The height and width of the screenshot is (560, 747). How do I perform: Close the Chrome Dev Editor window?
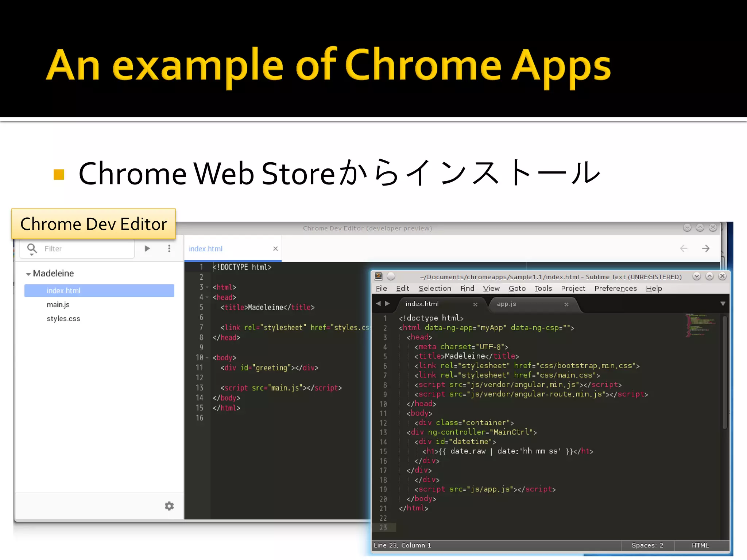pos(713,228)
